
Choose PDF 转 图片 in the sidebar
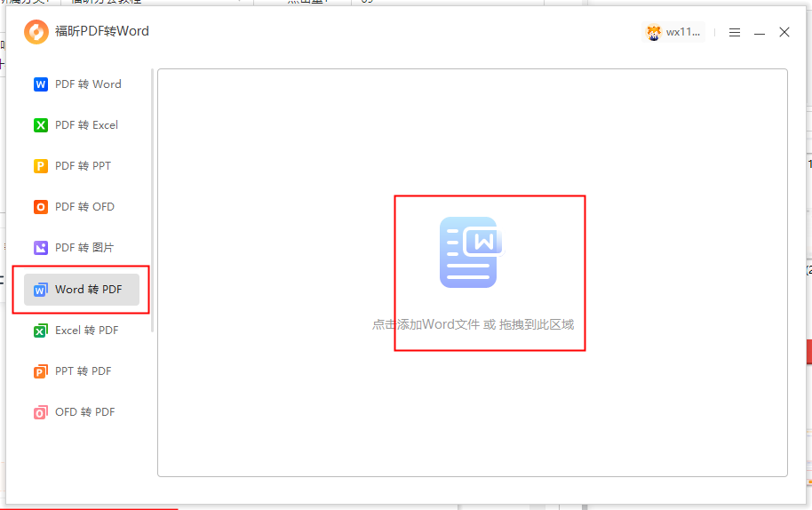pos(82,248)
